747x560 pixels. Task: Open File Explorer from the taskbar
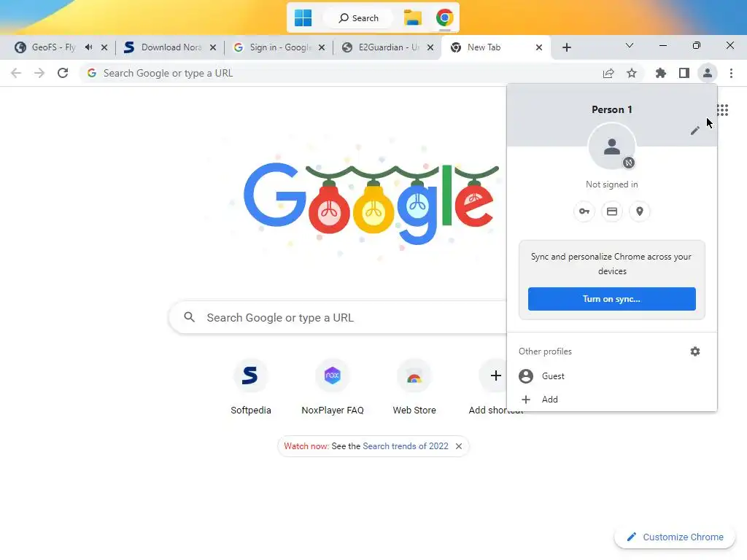pos(413,18)
